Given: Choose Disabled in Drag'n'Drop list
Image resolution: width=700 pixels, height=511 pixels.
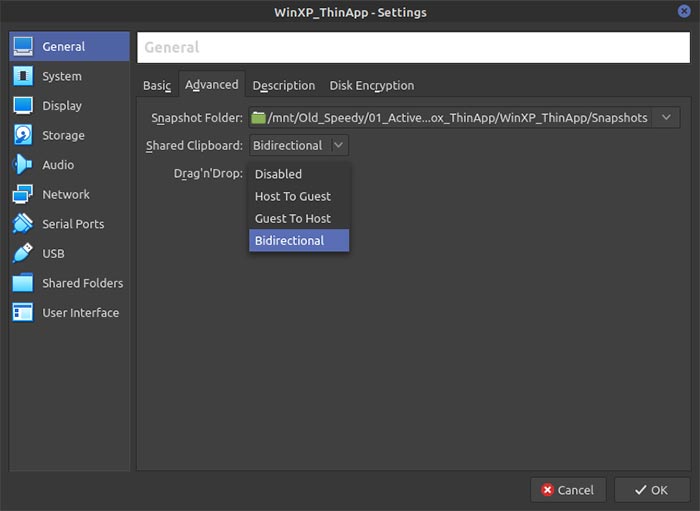Looking at the screenshot, I should [299, 174].
